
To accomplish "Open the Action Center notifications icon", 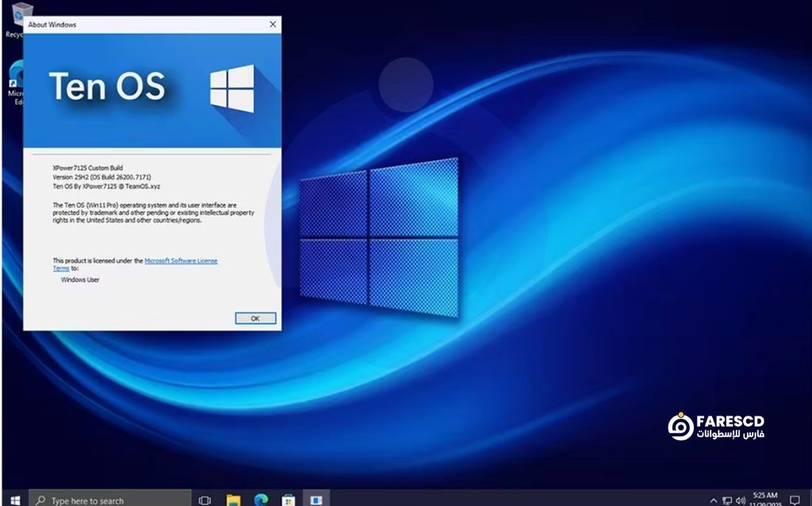I will coord(795,500).
